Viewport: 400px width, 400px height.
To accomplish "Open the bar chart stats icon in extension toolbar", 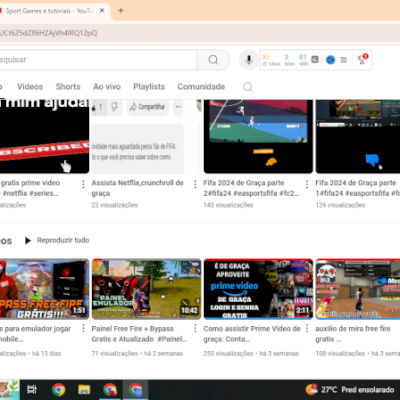I will coord(315,60).
